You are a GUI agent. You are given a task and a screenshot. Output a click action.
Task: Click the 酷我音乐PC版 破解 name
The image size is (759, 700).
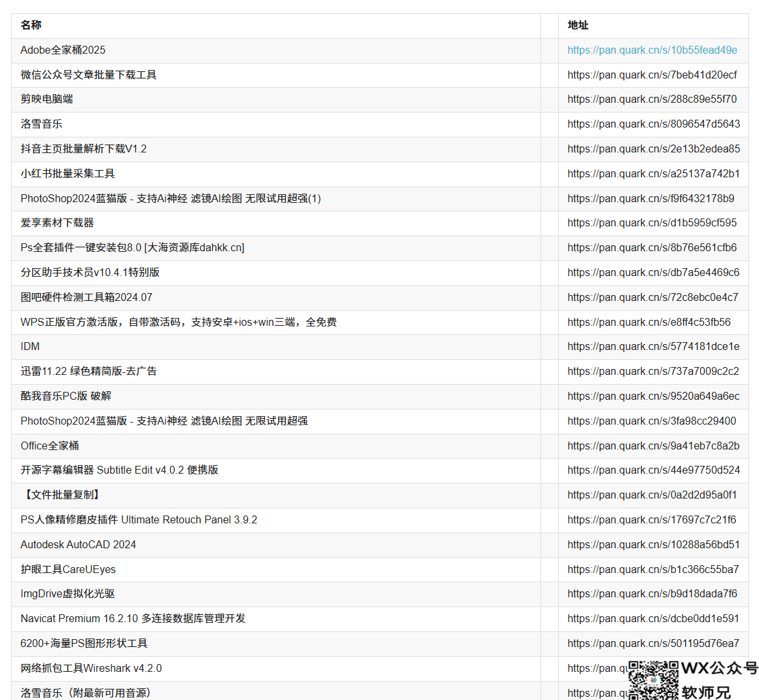coord(66,396)
